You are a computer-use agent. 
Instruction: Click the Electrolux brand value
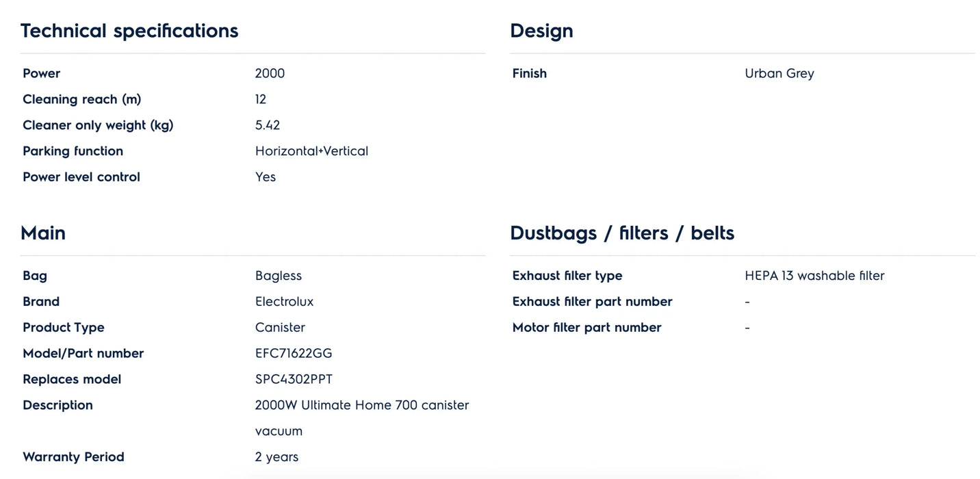point(284,302)
